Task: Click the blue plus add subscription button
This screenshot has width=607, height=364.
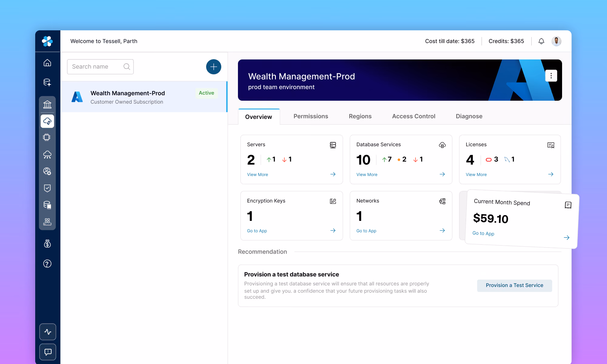Action: pyautogui.click(x=214, y=67)
